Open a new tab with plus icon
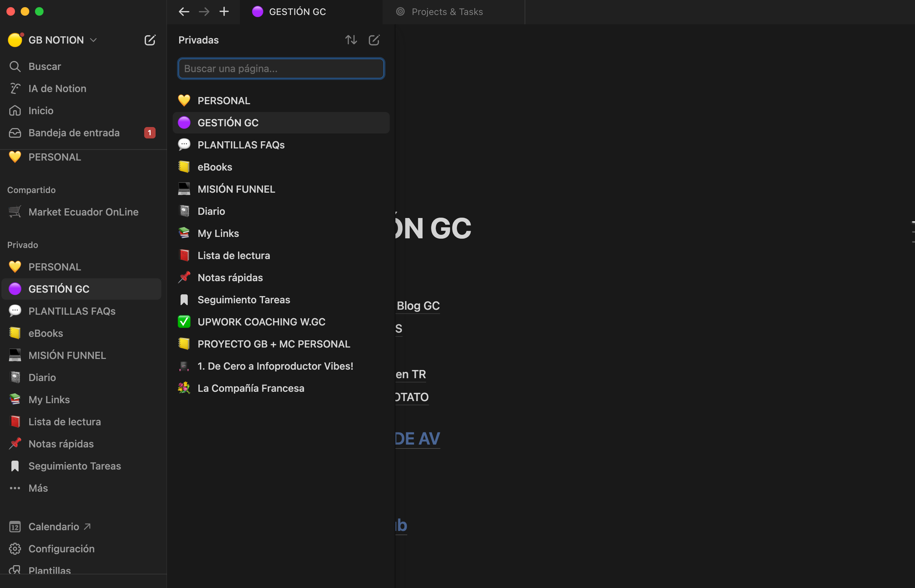 224,12
